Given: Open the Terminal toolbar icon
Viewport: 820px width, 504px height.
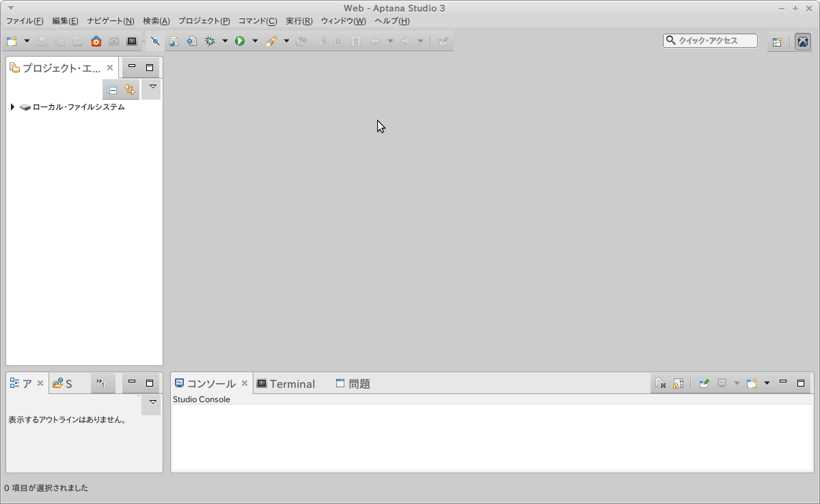Looking at the screenshot, I should click(132, 41).
